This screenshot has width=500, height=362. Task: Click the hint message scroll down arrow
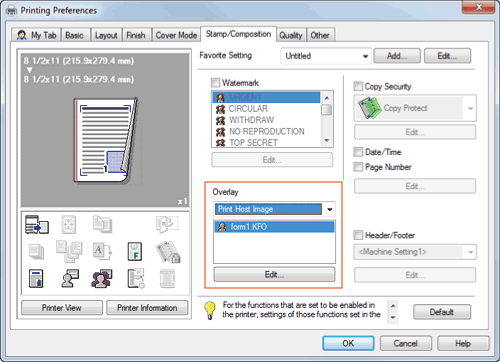pyautogui.click(x=393, y=317)
